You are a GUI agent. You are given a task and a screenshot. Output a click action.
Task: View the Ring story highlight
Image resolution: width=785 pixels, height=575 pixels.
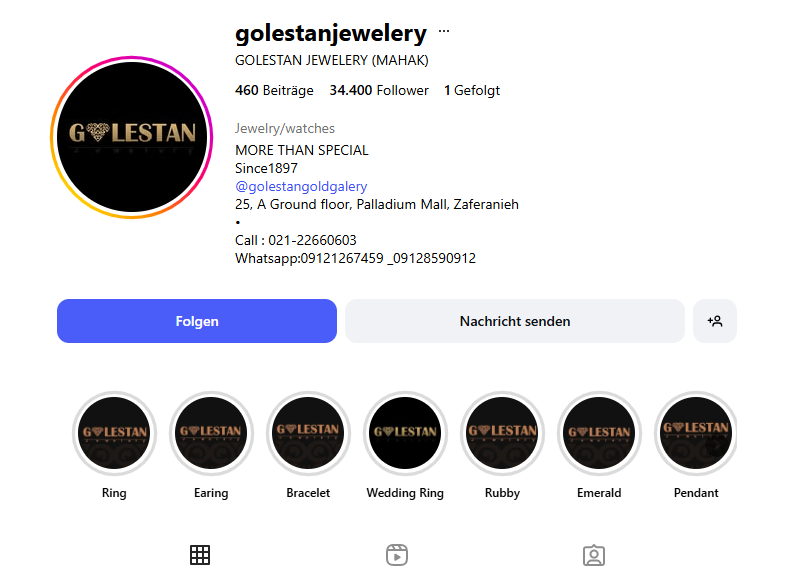coord(114,433)
